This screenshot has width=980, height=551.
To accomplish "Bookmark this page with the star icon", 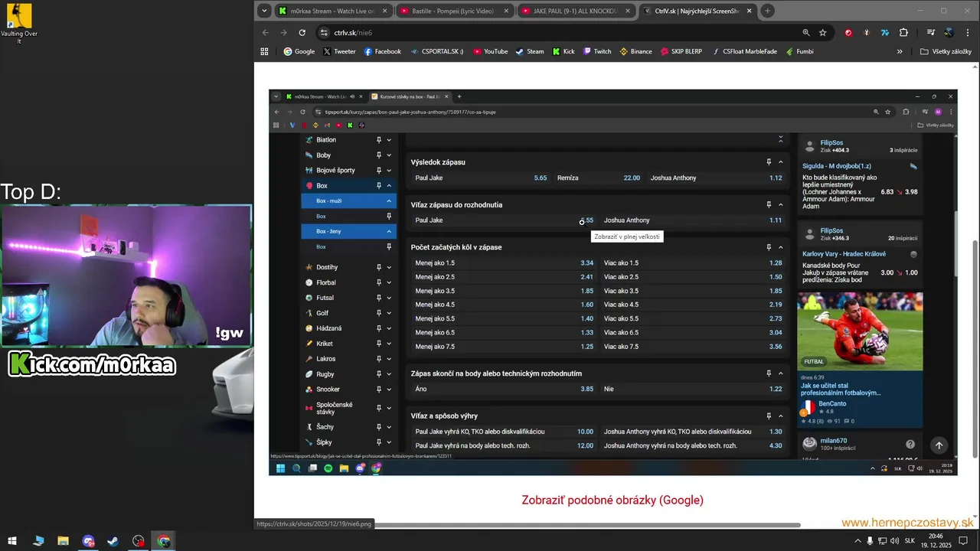I will (823, 33).
